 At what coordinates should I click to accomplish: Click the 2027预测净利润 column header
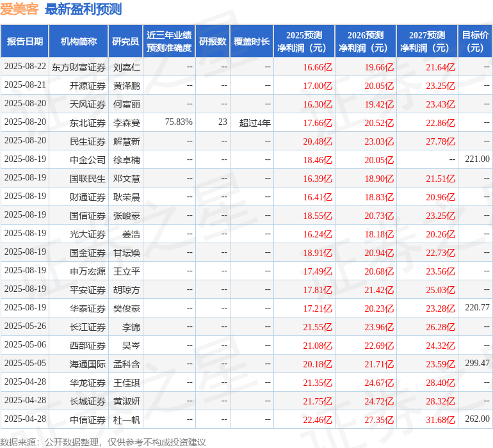[426, 42]
